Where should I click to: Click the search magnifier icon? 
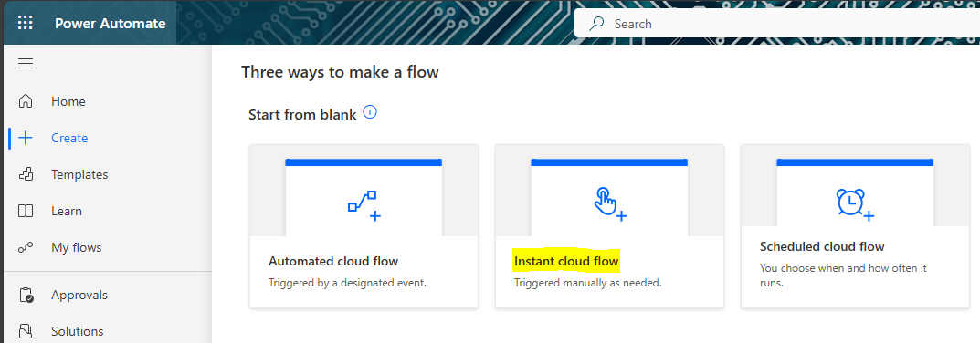click(x=597, y=24)
